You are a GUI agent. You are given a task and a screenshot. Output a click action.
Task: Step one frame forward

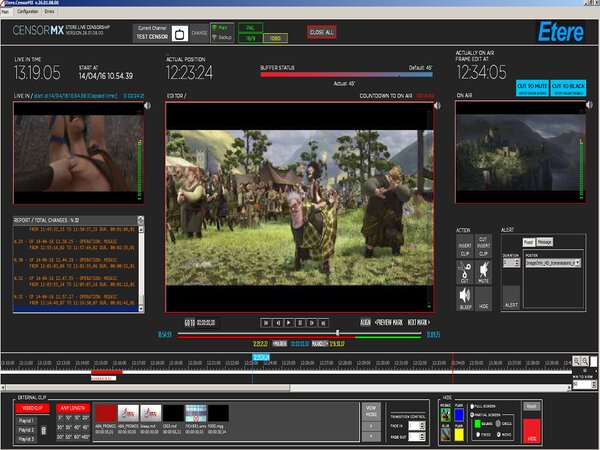tap(311, 323)
